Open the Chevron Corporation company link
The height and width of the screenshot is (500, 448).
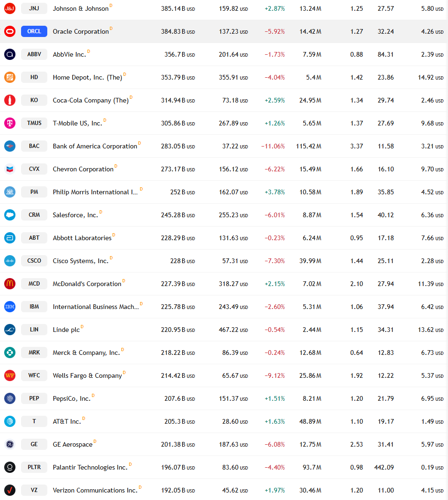pyautogui.click(x=83, y=169)
